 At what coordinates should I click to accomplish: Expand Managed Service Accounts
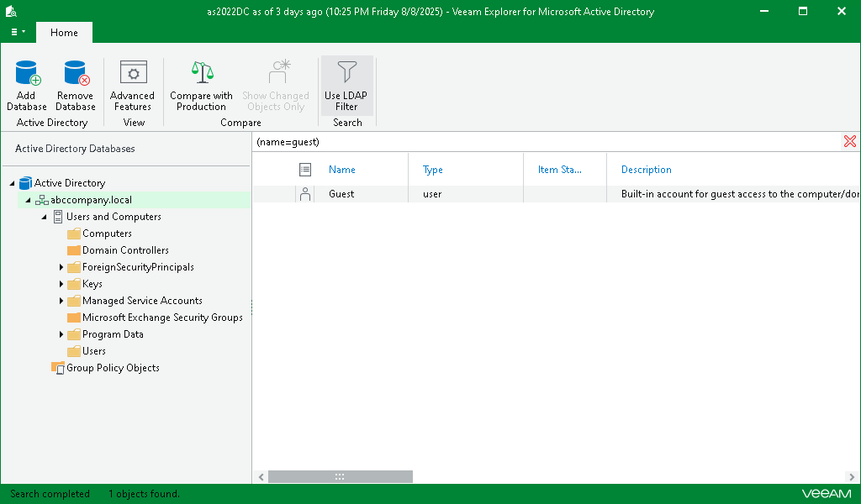coord(61,301)
